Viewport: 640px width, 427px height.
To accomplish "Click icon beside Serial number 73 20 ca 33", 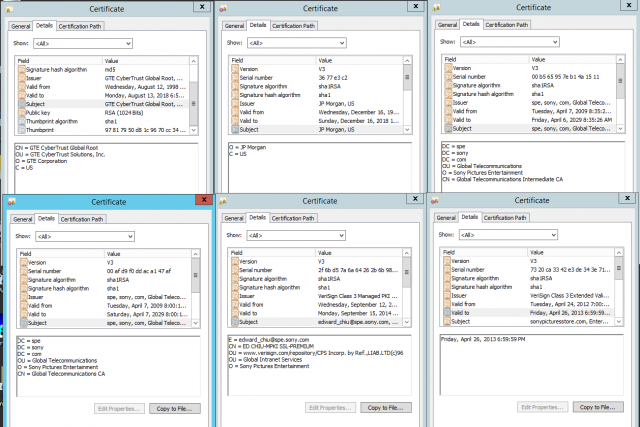I will [447, 270].
